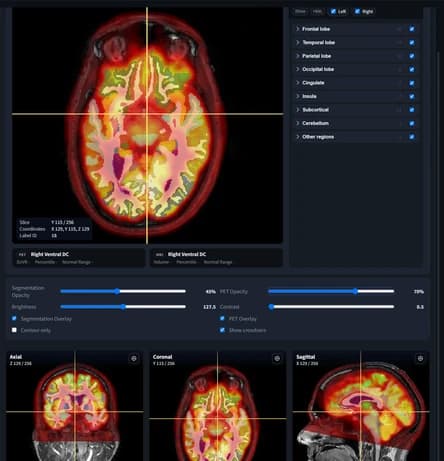The image size is (444, 461).
Task: Select the Sagittal view thumbnail
Action: (x=361, y=406)
